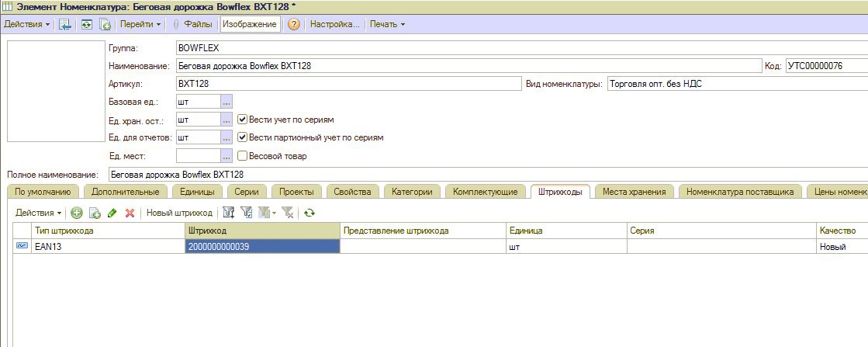The width and height of the screenshot is (868, 347).
Task: Select the EAN13 barcode type cell
Action: coord(107,247)
